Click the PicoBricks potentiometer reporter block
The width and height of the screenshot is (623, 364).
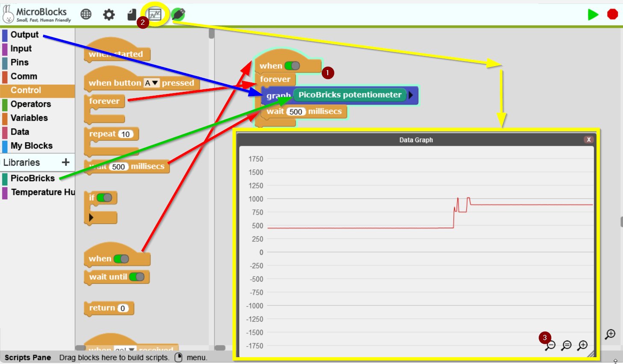[350, 95]
